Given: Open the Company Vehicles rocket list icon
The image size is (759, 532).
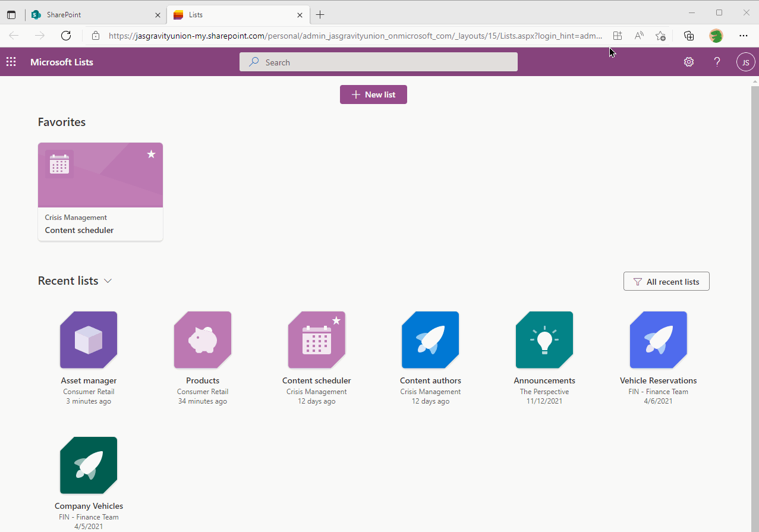Looking at the screenshot, I should click(x=89, y=465).
